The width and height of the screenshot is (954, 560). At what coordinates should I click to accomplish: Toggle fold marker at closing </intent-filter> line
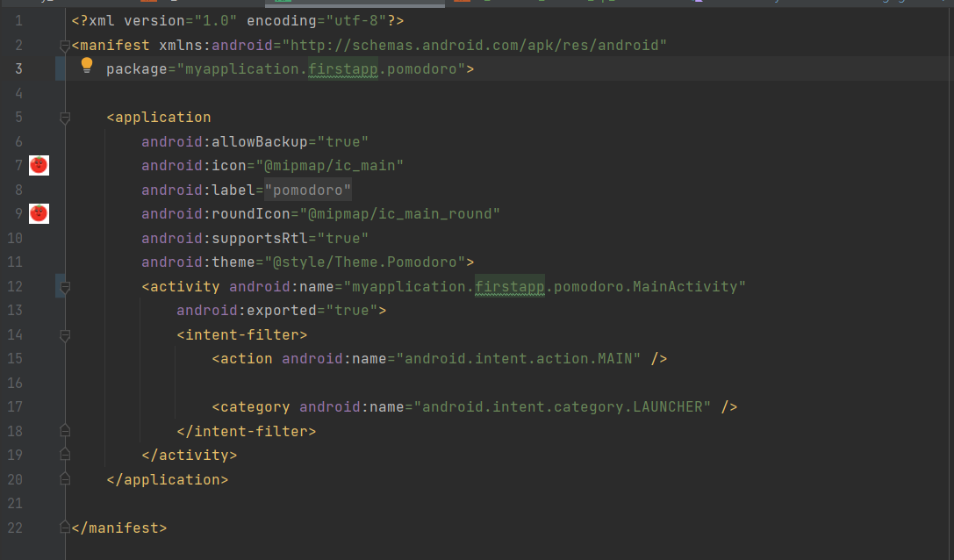pos(65,431)
